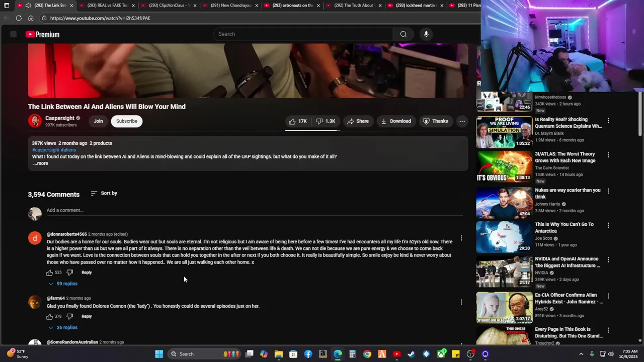Open @donnaroberts4565 profile link
Screen dimensions: 644x362
pos(66,234)
